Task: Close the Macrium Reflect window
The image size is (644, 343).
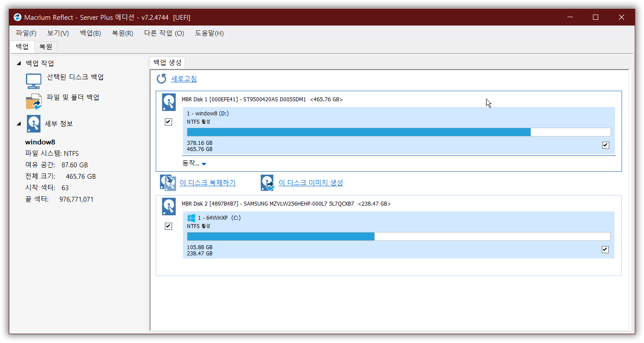Action: tap(622, 17)
